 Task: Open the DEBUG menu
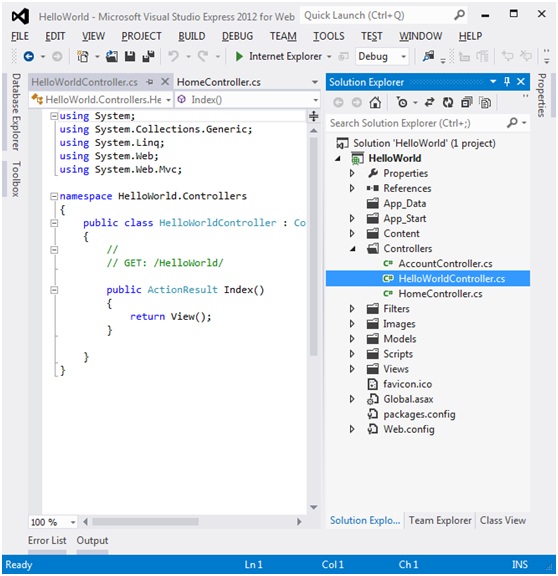tap(237, 36)
